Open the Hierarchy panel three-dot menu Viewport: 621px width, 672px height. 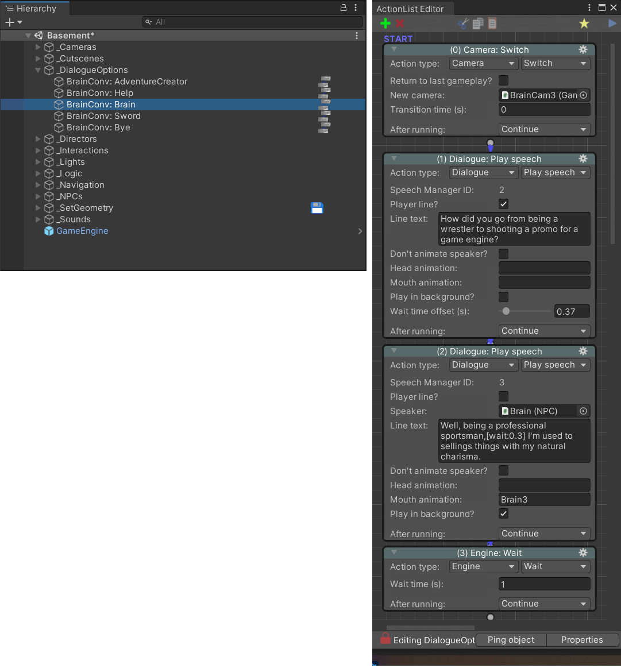355,7
